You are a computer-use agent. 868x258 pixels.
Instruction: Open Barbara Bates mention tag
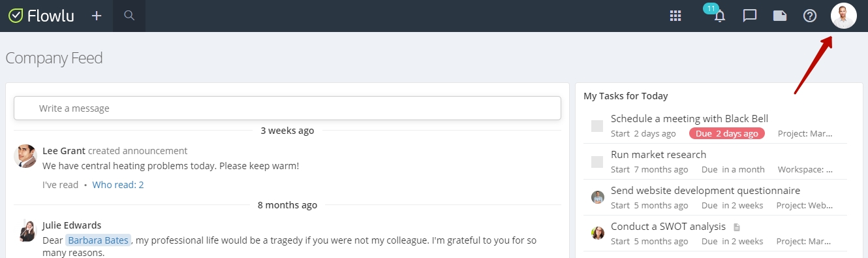coord(98,240)
